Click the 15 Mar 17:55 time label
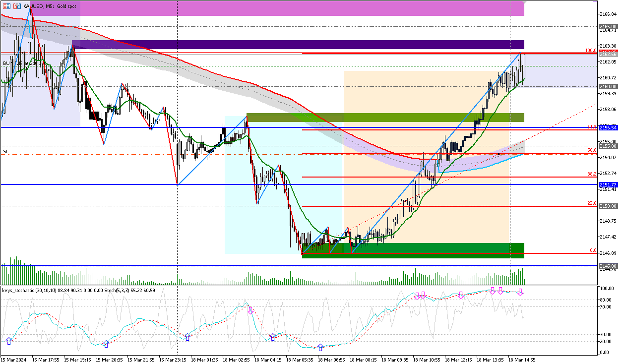This screenshot has height=364, width=623. click(46, 360)
